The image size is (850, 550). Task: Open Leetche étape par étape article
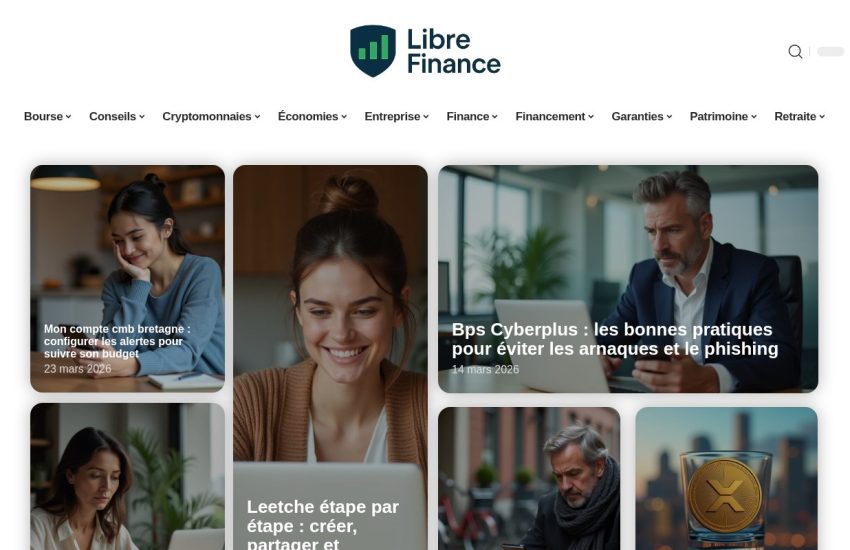click(323, 525)
